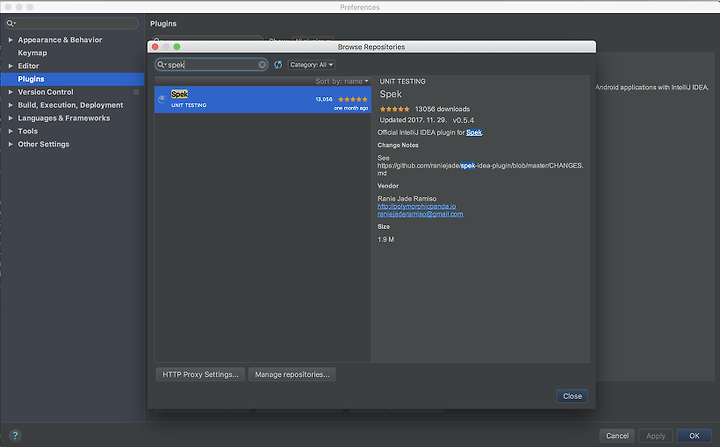720x447 pixels.
Task: Click the 1.9 M size value
Action: click(x=386, y=239)
